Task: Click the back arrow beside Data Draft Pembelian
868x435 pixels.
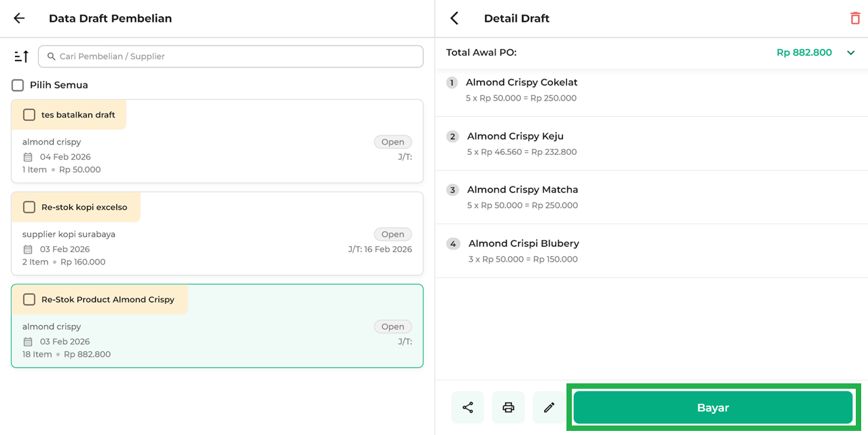Action: [x=19, y=18]
